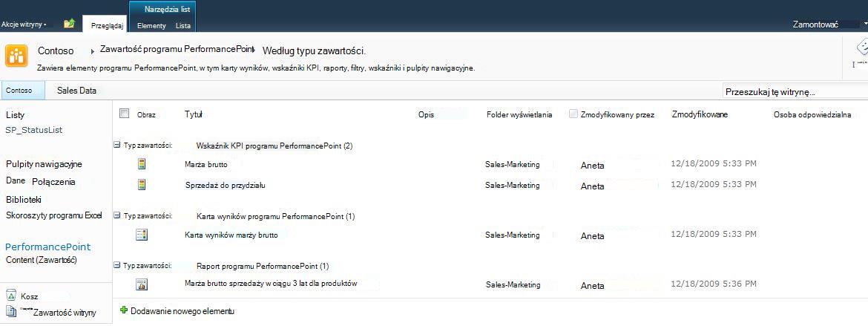Open Marża brutto sprzedaży w ciągu 3 lat report

271,284
